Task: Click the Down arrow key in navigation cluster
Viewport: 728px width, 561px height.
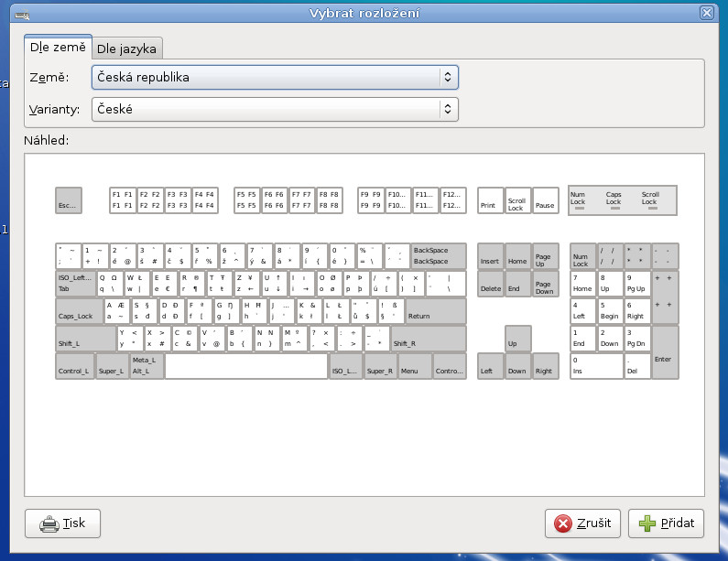Action: pos(518,366)
